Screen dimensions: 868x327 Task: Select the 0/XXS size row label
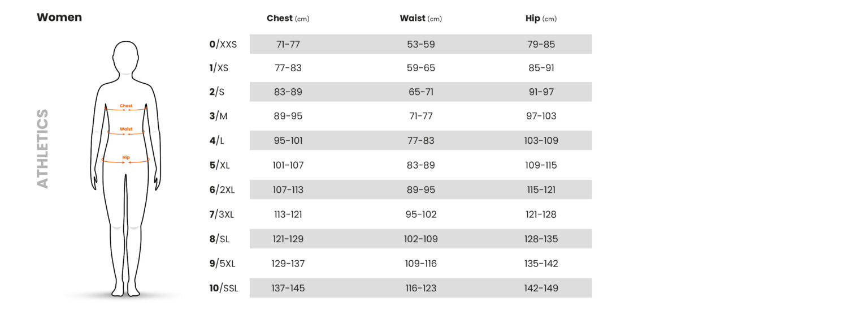click(x=223, y=44)
